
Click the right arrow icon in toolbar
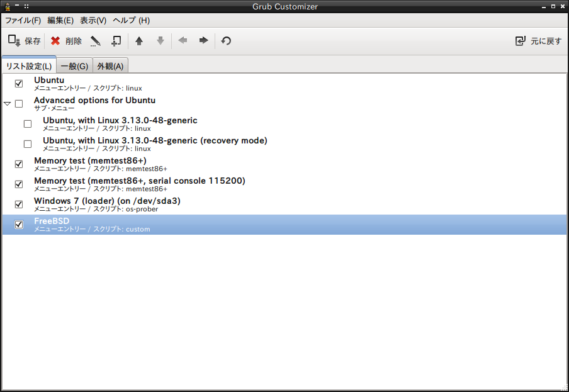coord(204,40)
